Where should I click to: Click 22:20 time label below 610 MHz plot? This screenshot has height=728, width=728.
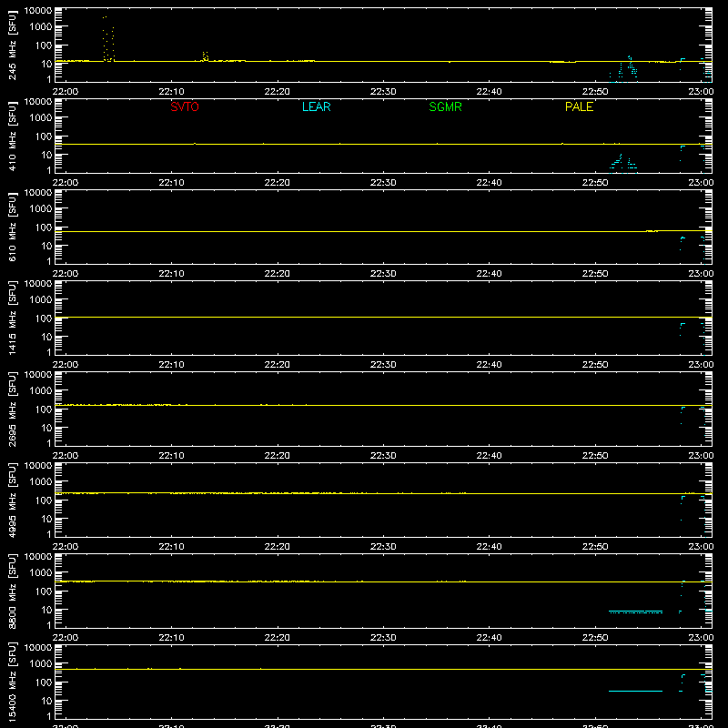278,274
